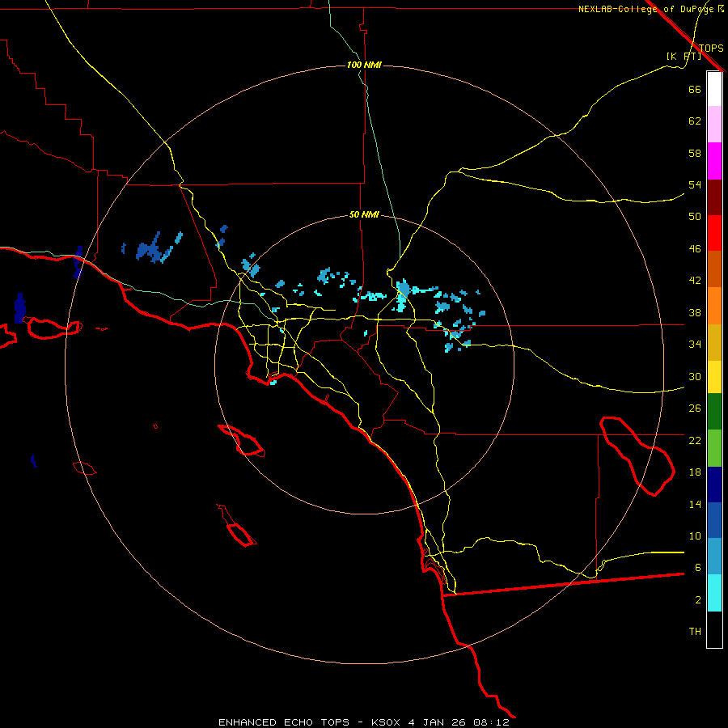Image resolution: width=728 pixels, height=728 pixels.
Task: Click the "34" legend value
Action: pyautogui.click(x=695, y=344)
